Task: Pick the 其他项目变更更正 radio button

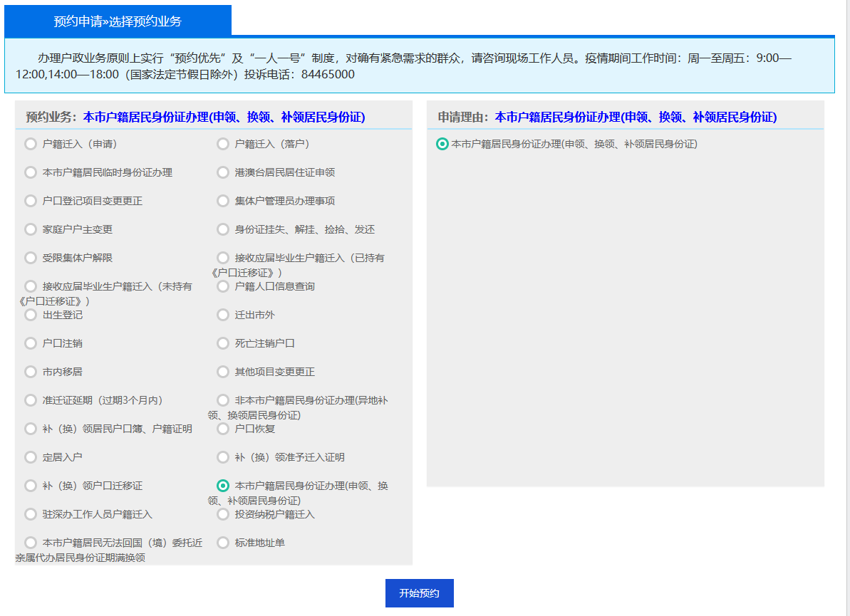Action: pyautogui.click(x=223, y=372)
